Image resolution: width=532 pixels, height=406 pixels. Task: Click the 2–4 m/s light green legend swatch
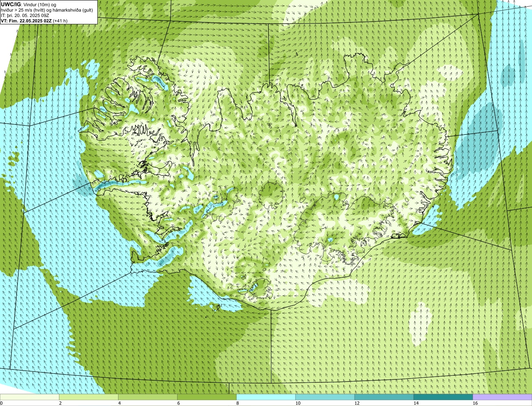click(89, 397)
